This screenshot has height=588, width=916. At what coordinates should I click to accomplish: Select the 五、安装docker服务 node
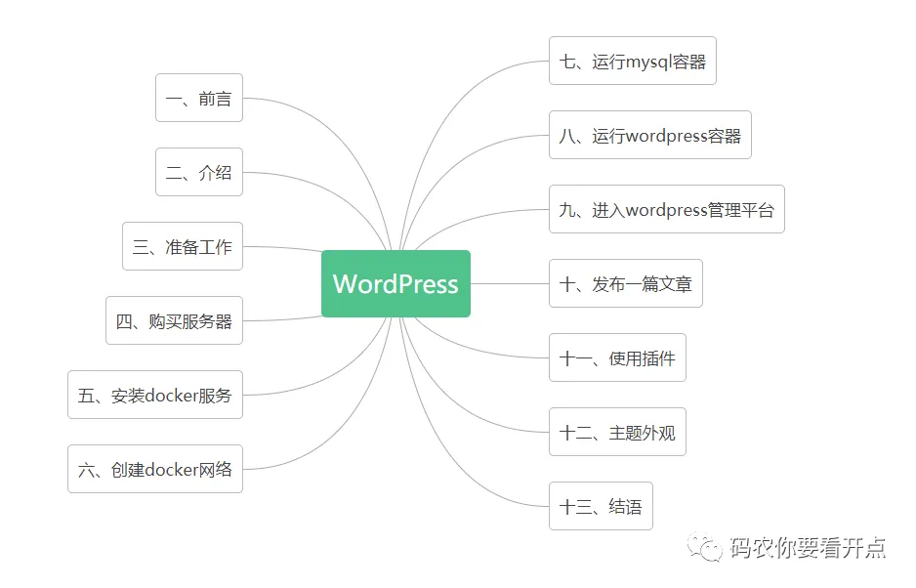coord(155,395)
